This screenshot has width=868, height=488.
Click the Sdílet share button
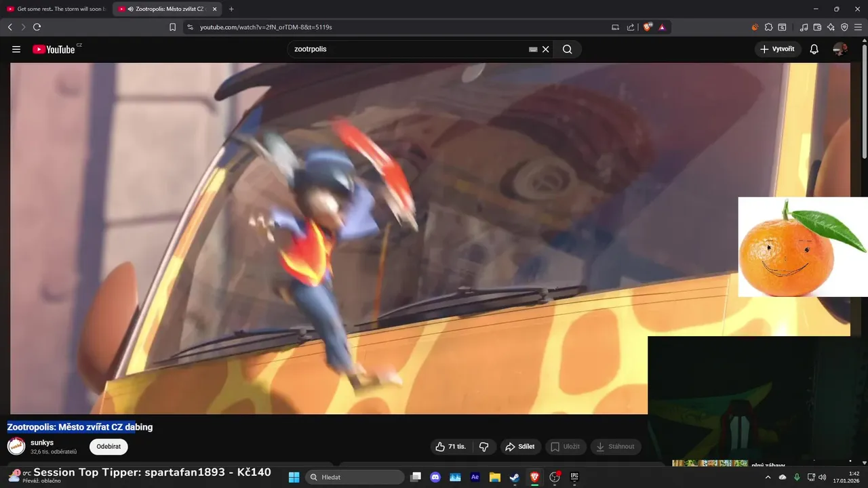521,447
